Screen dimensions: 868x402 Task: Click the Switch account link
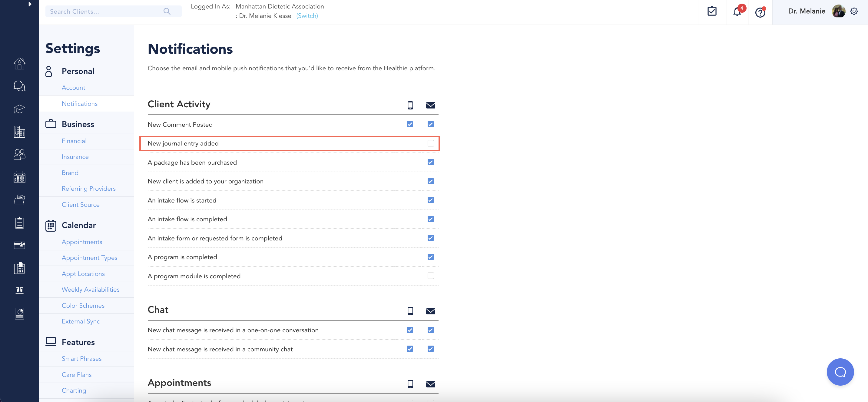pyautogui.click(x=307, y=16)
